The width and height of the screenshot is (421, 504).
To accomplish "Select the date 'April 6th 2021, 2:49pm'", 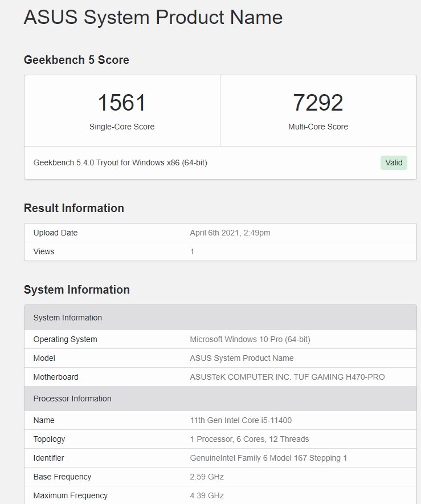I will pyautogui.click(x=230, y=233).
